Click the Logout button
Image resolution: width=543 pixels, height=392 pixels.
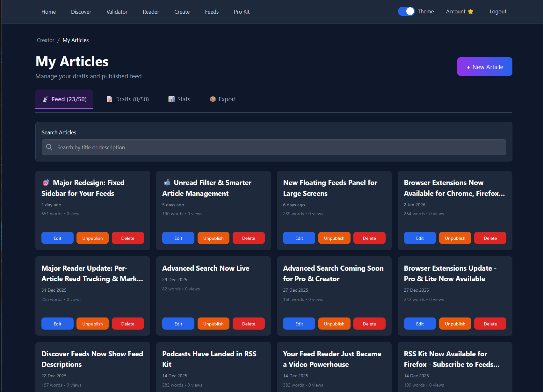pos(498,11)
